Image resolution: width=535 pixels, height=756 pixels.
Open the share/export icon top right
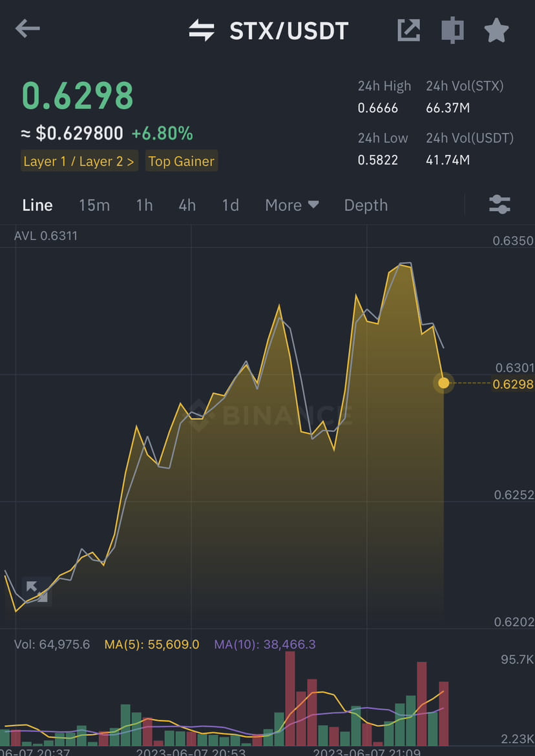click(408, 30)
